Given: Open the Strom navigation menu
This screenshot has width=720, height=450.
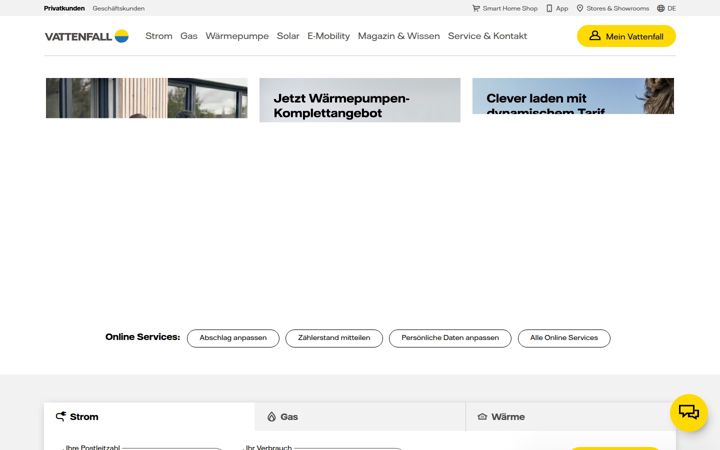Looking at the screenshot, I should coord(159,36).
